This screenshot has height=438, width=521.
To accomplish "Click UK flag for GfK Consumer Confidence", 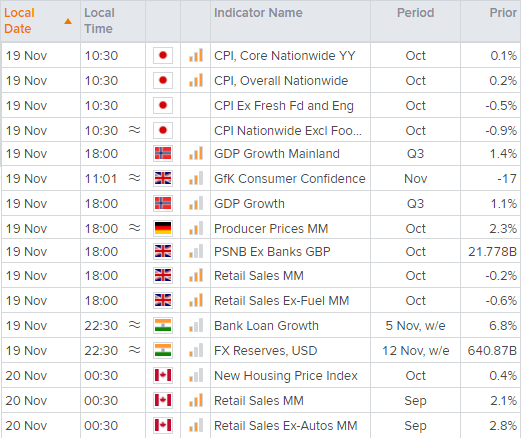I will tap(163, 179).
